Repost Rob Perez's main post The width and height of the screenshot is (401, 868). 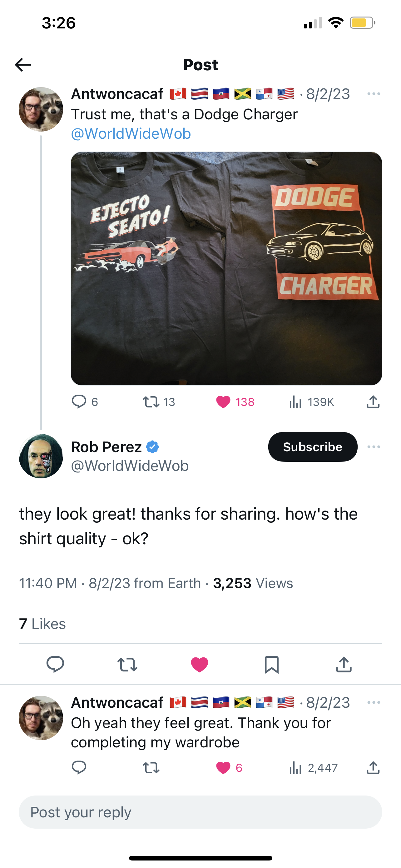127,665
